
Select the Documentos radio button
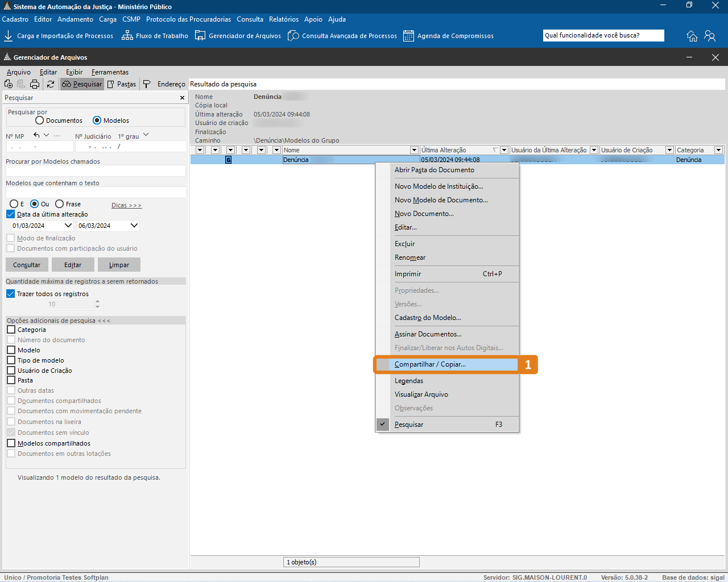[x=40, y=120]
